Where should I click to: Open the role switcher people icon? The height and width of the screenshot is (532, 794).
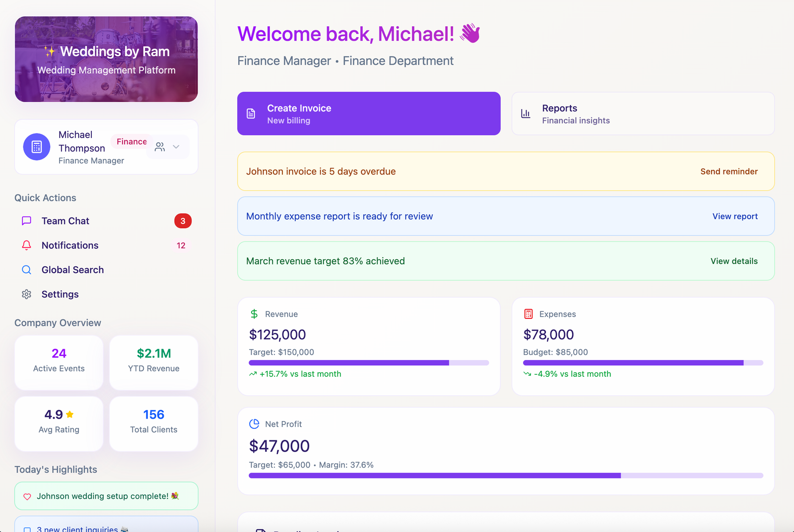click(x=160, y=147)
